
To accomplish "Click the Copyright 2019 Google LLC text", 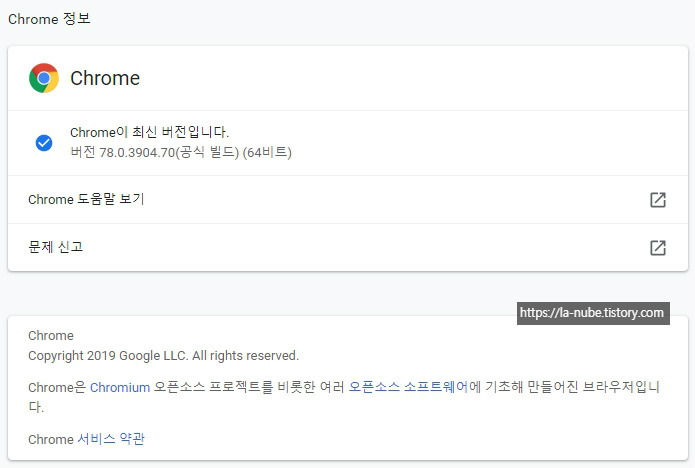I will pyautogui.click(x=164, y=355).
